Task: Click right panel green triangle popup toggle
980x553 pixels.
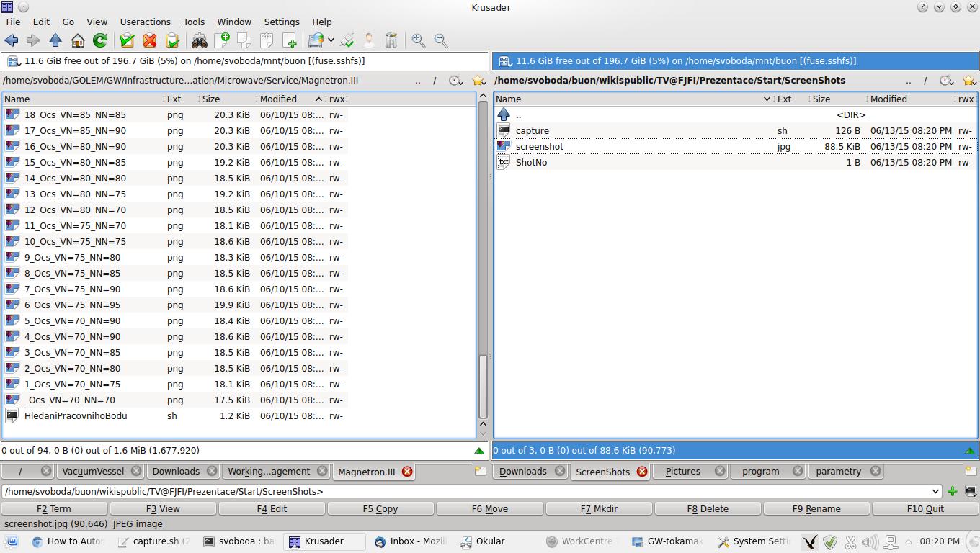Action: coord(970,451)
